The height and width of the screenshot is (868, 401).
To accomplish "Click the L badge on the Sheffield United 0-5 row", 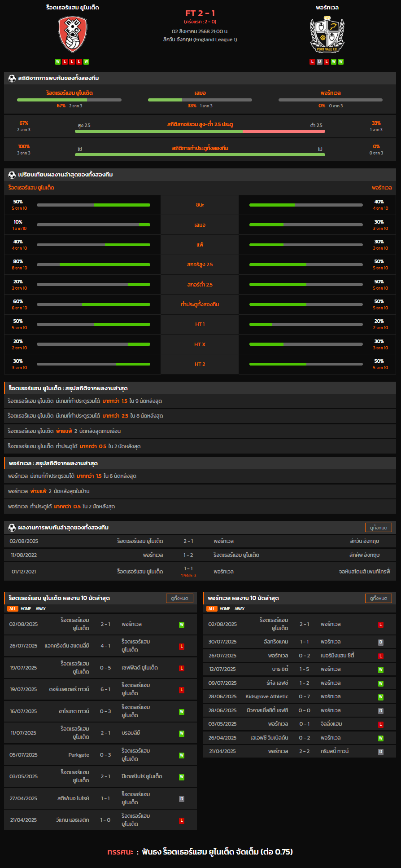I will click(x=182, y=668).
